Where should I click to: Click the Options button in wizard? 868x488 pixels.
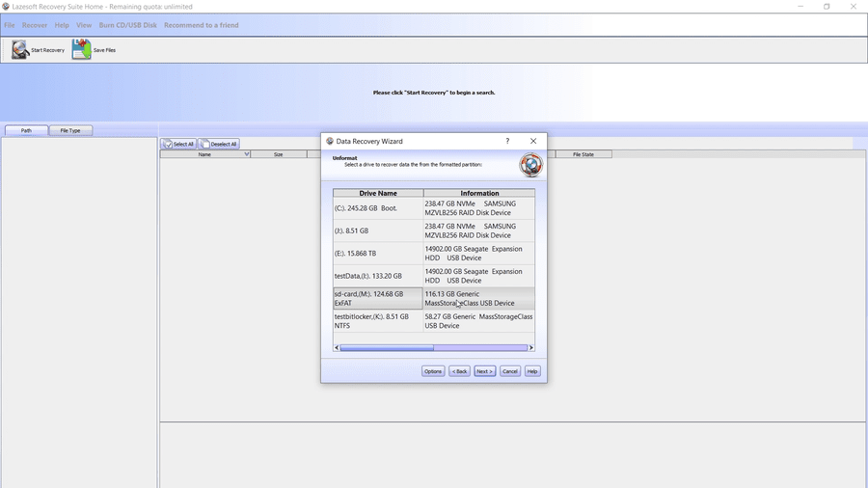(x=433, y=371)
